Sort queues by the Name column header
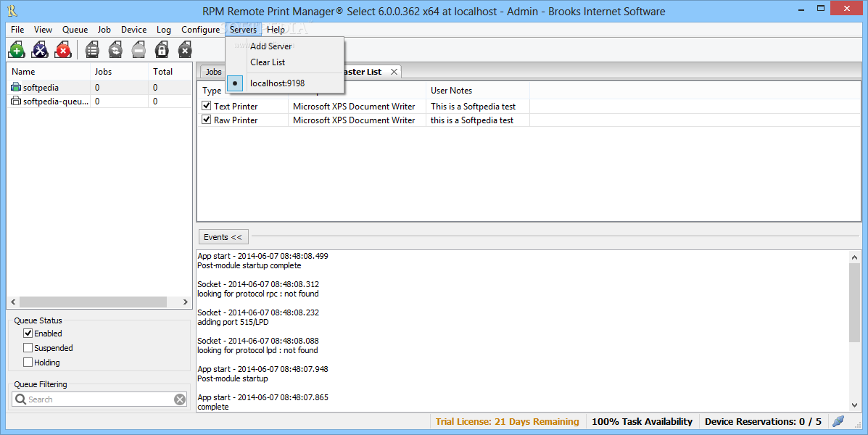Image resolution: width=868 pixels, height=435 pixels. 48,71
